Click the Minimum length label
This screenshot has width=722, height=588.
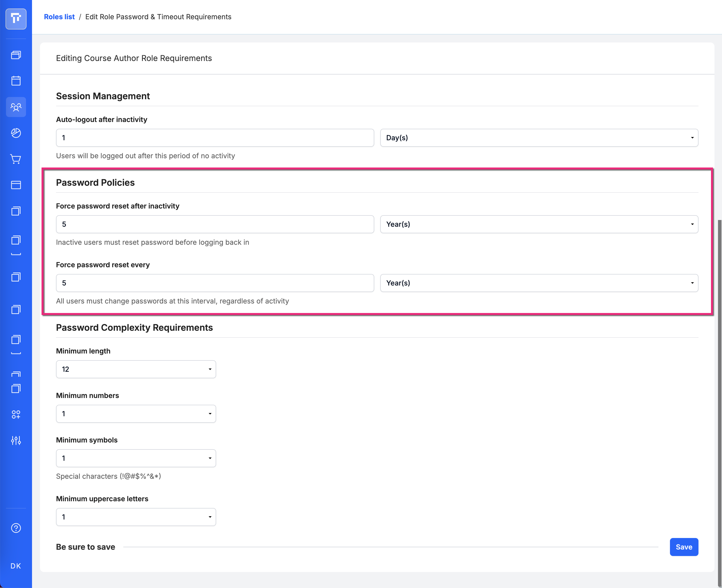coord(83,351)
